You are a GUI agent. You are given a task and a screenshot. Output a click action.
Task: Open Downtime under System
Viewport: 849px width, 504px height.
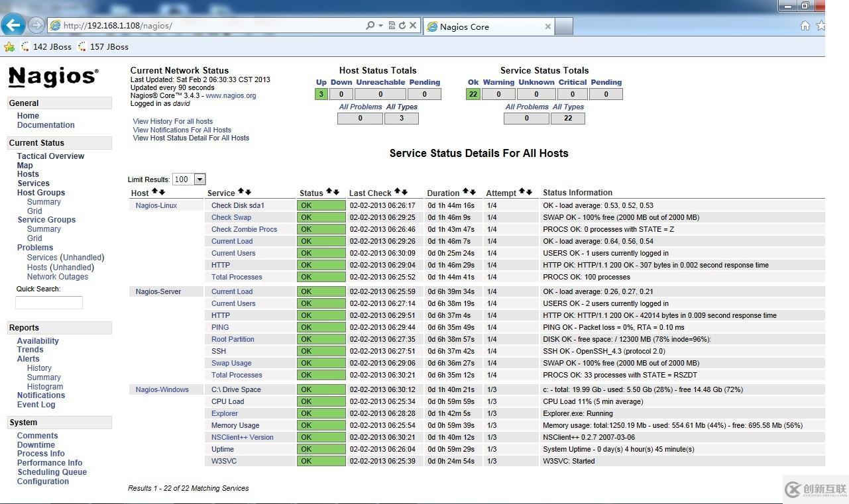coord(36,445)
